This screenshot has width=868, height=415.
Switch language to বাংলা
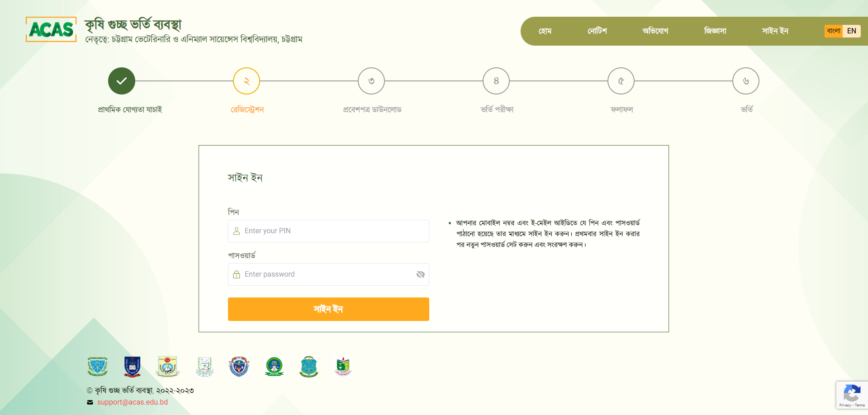833,31
